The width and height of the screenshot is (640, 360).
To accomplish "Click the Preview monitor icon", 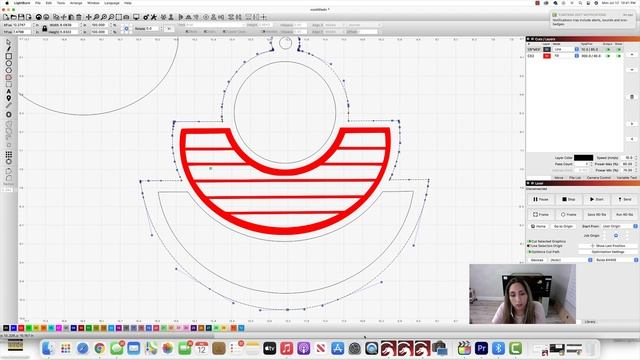I will click(136, 17).
